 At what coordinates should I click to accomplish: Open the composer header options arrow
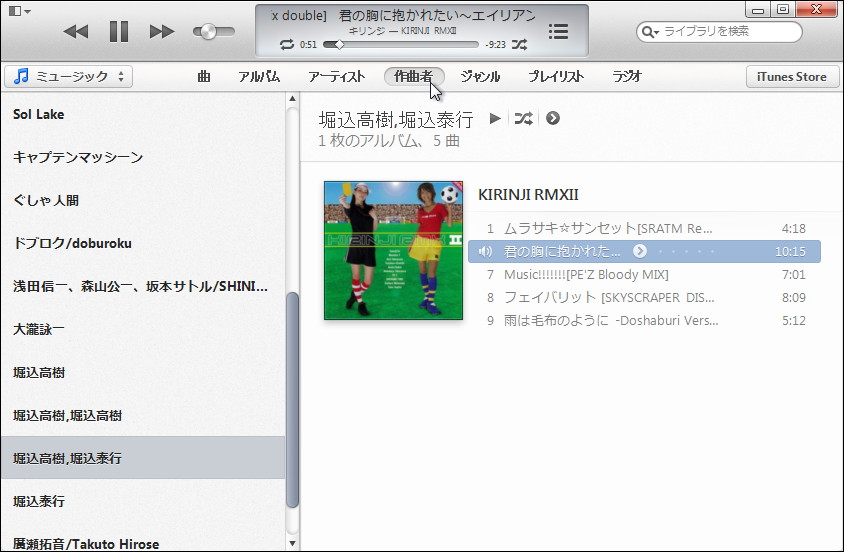pos(553,118)
